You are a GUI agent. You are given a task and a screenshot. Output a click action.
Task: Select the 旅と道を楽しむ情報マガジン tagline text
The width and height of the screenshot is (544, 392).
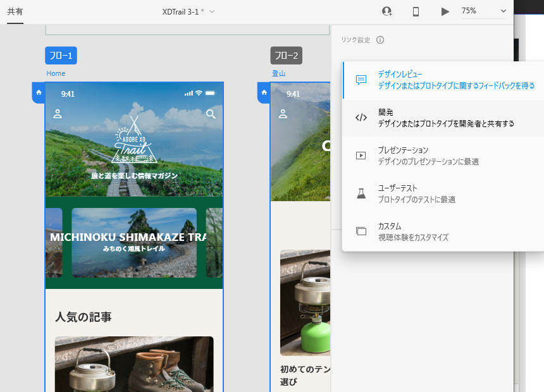click(134, 176)
